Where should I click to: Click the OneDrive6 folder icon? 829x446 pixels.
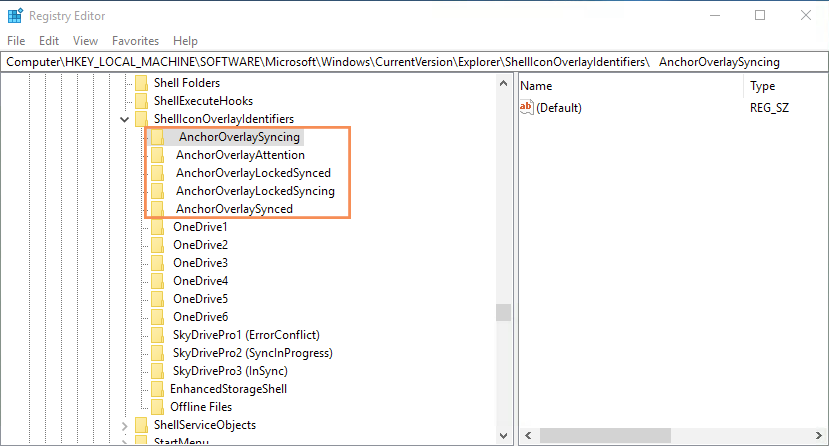click(x=157, y=317)
